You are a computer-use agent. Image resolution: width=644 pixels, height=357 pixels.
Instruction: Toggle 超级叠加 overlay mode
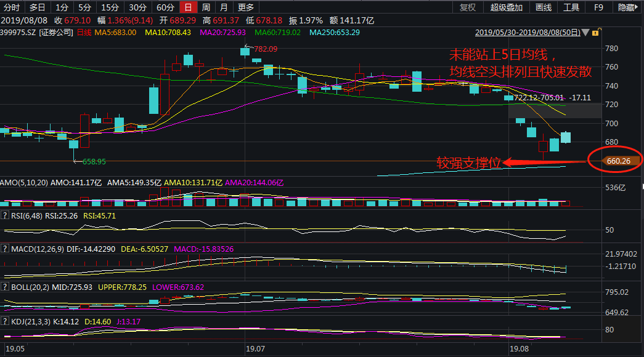[506, 7]
